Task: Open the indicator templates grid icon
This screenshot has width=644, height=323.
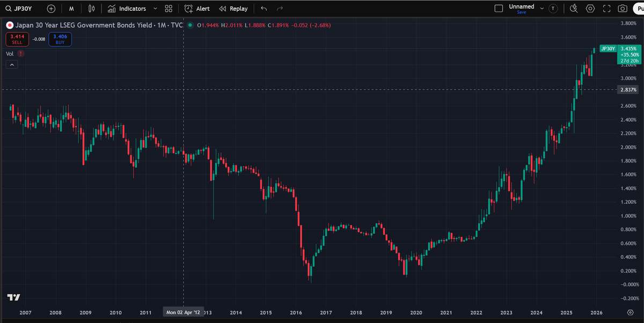Action: pos(169,9)
